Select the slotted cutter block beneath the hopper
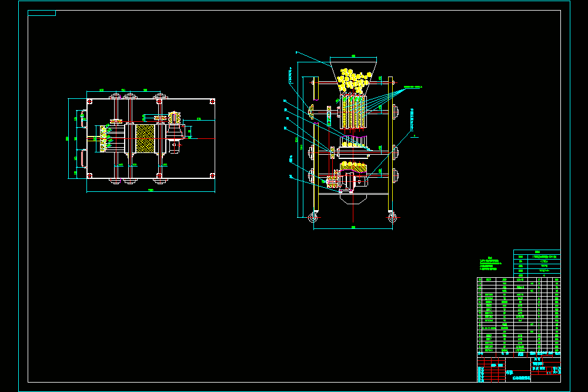 point(353,112)
